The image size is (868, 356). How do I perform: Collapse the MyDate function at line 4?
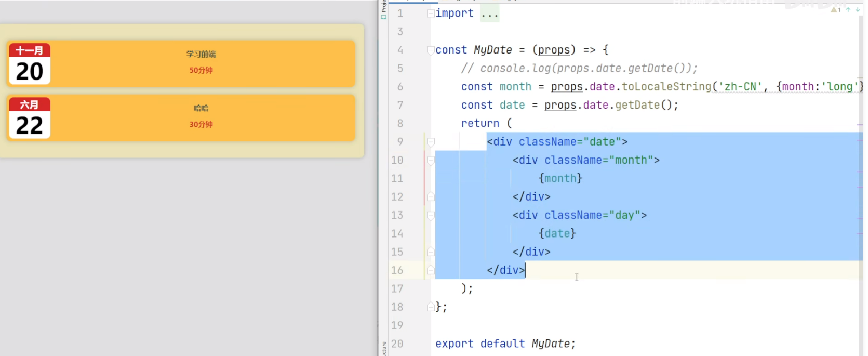(x=431, y=50)
